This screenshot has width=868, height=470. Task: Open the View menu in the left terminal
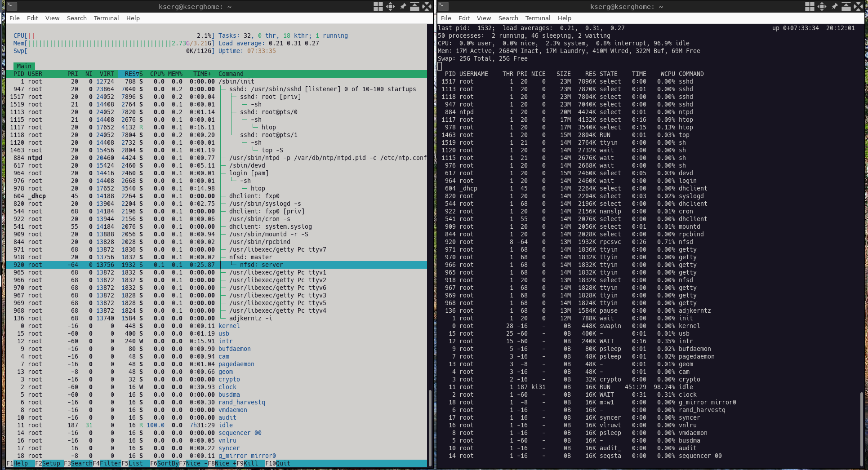[x=52, y=18]
